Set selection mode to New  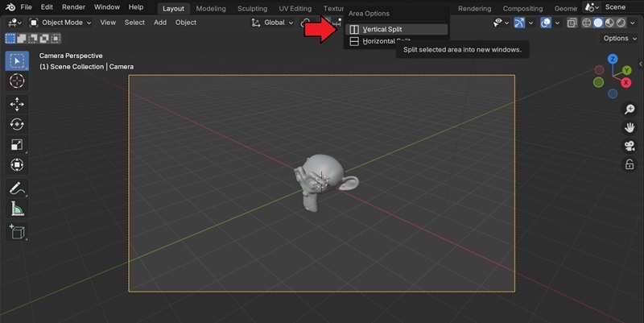click(10, 39)
